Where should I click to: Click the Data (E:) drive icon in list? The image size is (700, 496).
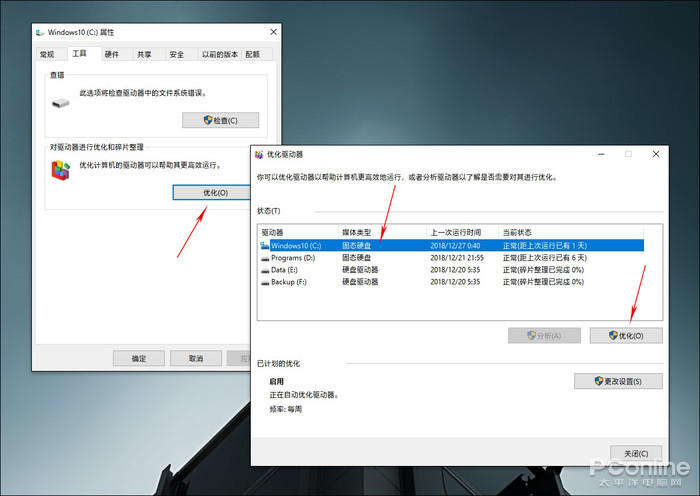[265, 271]
